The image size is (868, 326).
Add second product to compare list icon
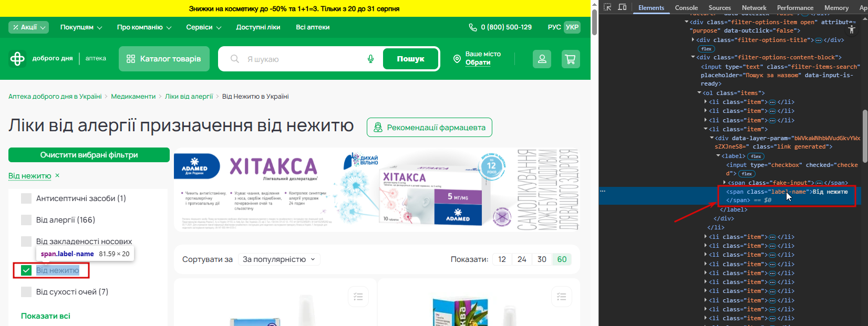(561, 297)
